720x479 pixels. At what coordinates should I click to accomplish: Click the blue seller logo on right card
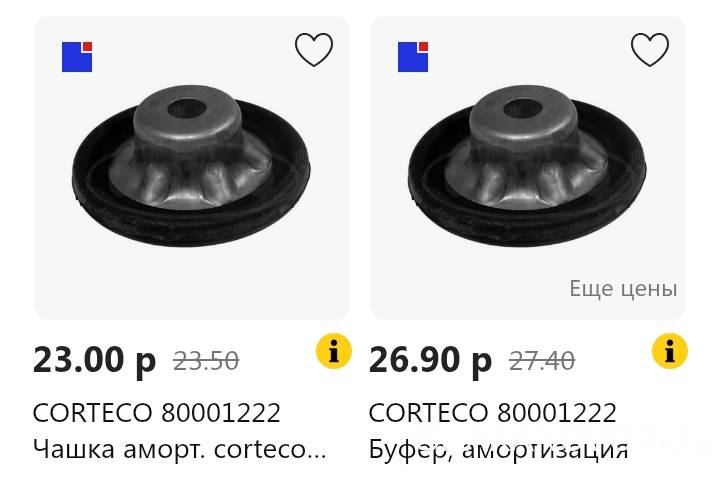pos(413,57)
